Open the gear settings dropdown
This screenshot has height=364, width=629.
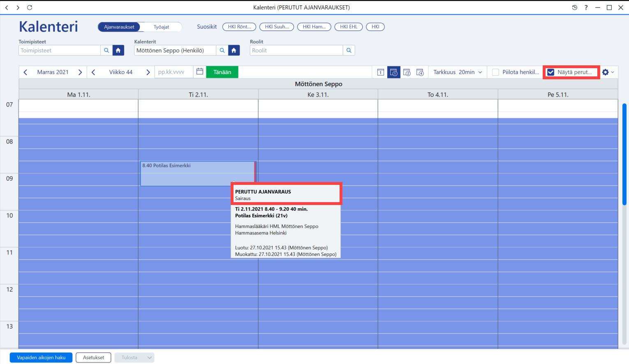(x=608, y=72)
